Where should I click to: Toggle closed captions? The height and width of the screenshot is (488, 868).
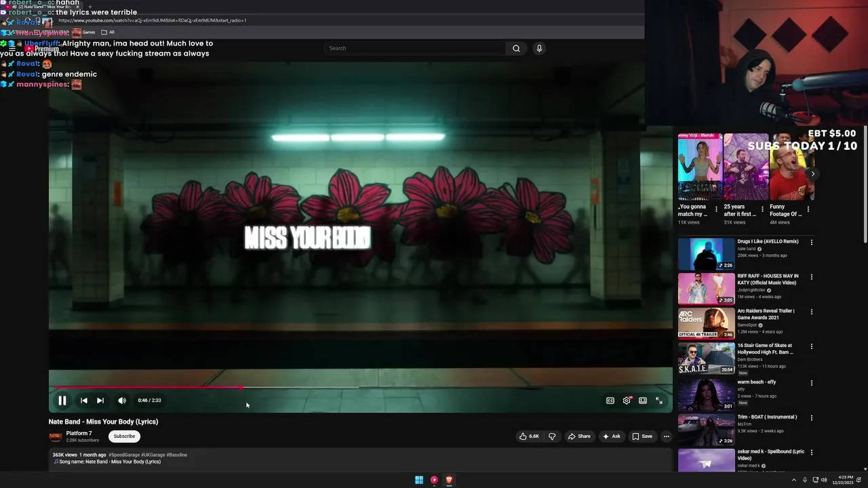pos(610,401)
